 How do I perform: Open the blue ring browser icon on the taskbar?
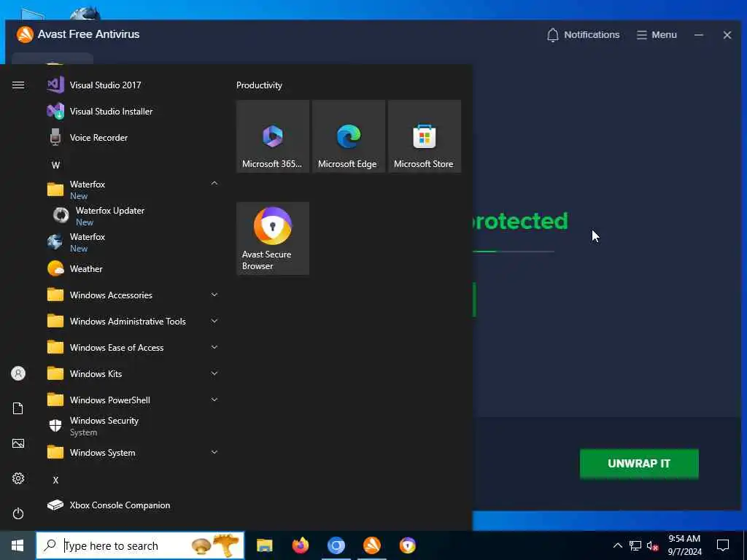coord(336,545)
